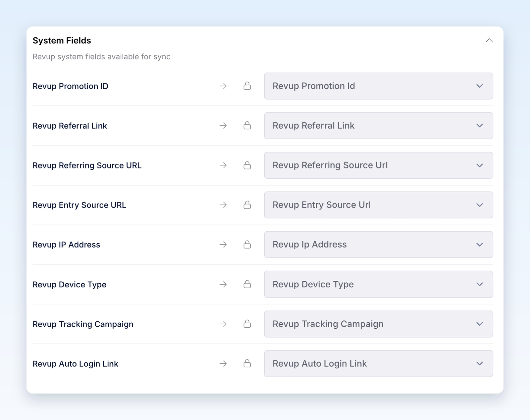Viewport: 530px width, 420px height.
Task: Open the Revup Device Type dropdown
Action: pyautogui.click(x=379, y=284)
